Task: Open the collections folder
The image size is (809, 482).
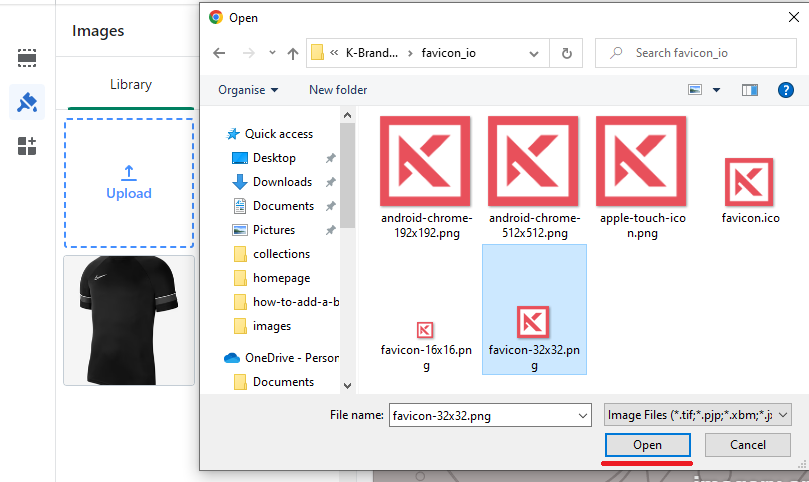Action: (281, 254)
